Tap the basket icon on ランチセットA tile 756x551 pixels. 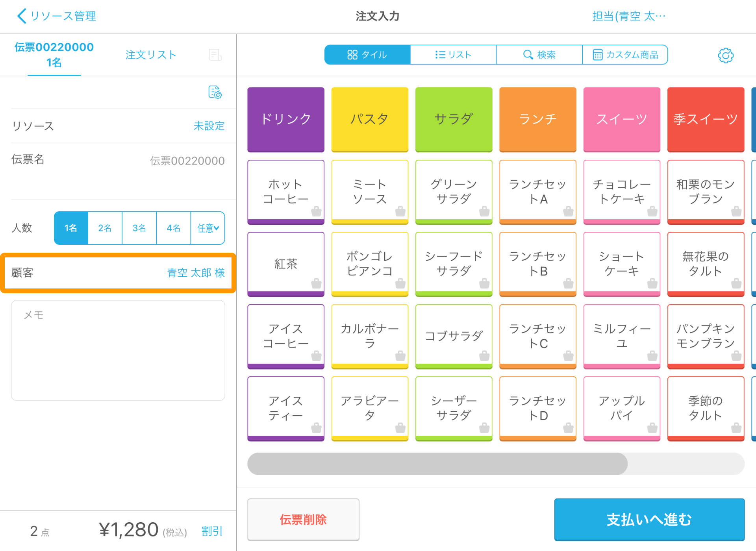tap(568, 211)
